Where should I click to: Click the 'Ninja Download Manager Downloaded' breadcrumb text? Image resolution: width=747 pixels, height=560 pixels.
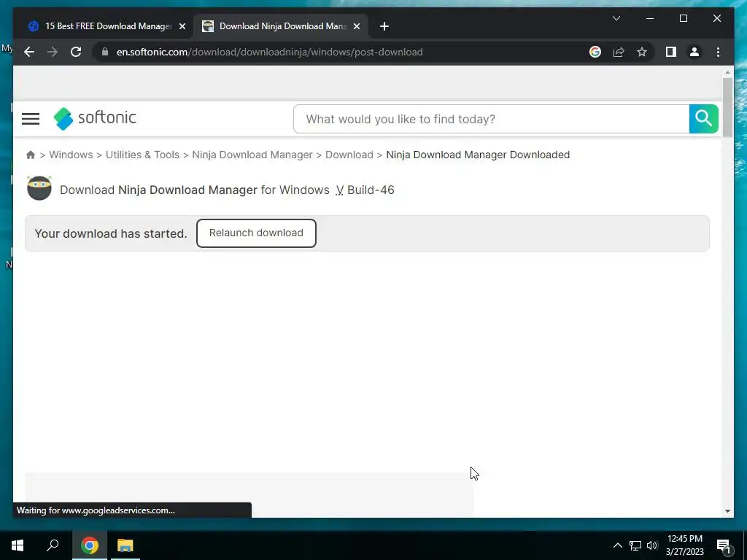478,155
